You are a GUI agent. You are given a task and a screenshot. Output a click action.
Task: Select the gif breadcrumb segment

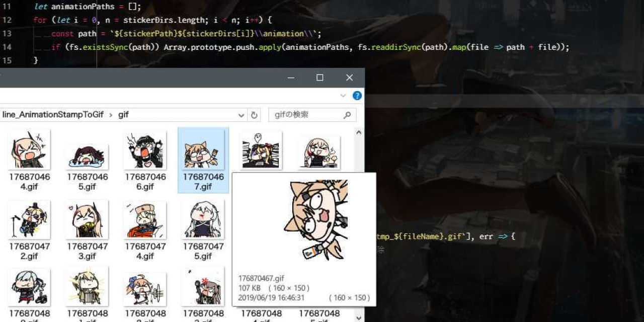[124, 115]
